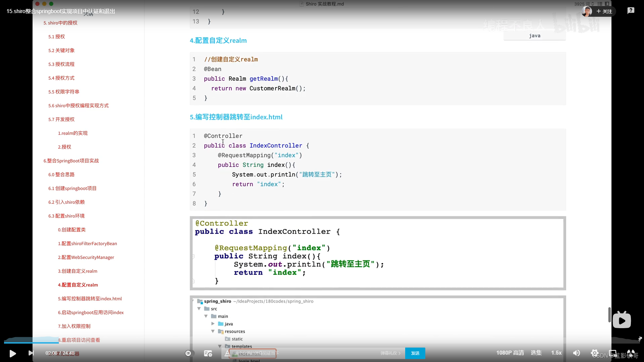
Task: Click heading 4.配置自定义realm
Action: (x=218, y=40)
